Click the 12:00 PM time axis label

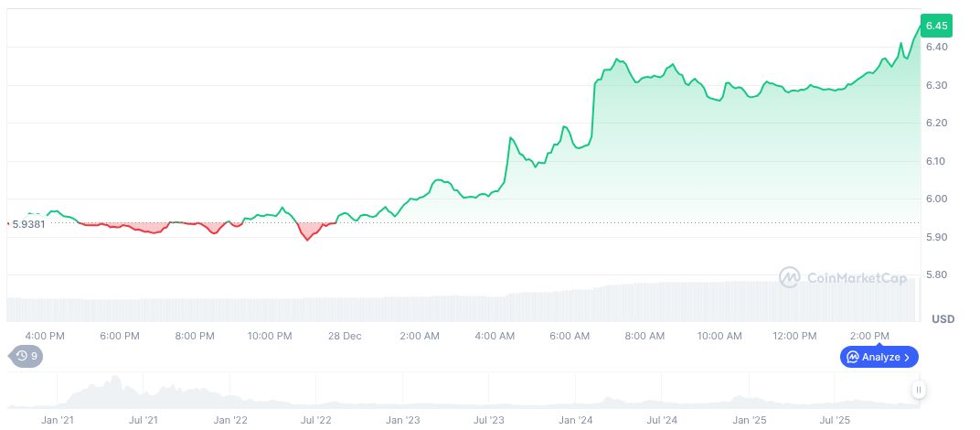pyautogui.click(x=794, y=336)
